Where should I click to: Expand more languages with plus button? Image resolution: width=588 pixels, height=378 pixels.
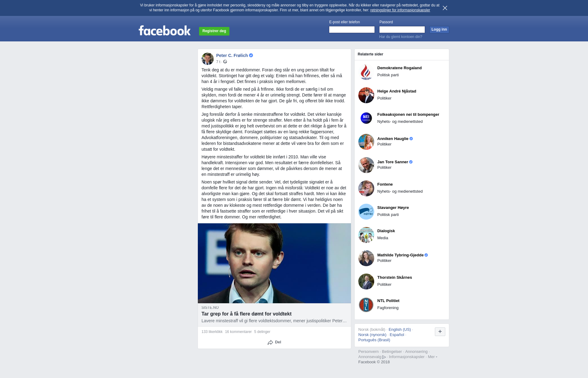[440, 332]
